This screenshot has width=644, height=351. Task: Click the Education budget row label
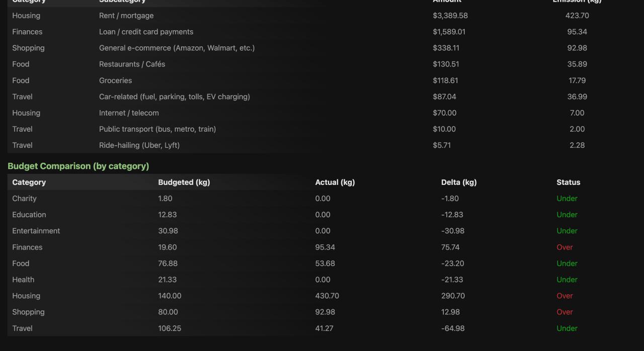click(29, 215)
